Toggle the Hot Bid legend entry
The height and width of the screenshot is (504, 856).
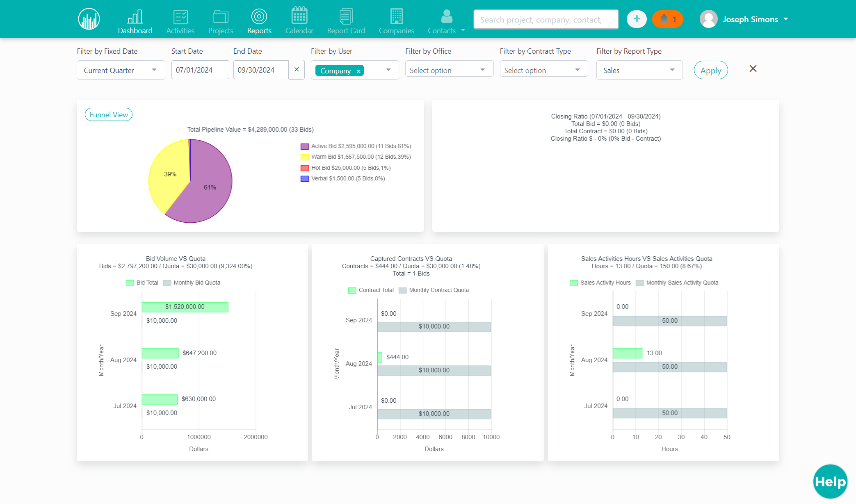(x=345, y=168)
